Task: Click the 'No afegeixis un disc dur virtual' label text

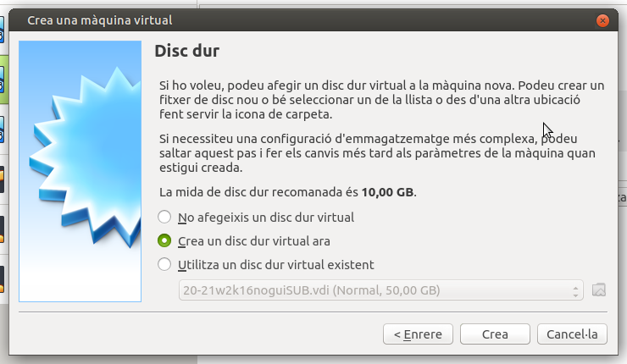Action: click(x=266, y=217)
